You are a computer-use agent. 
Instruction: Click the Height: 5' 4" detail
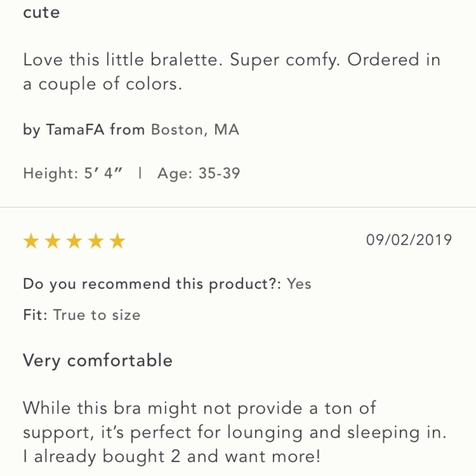point(72,173)
